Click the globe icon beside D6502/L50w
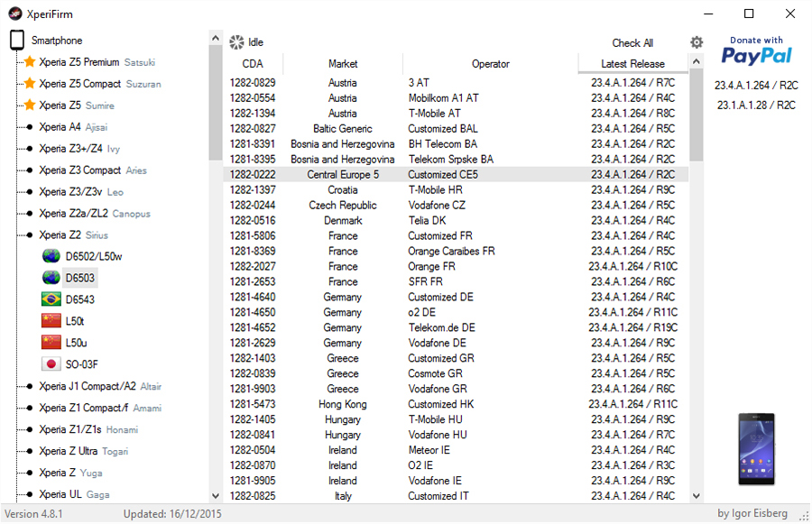 pos(51,256)
